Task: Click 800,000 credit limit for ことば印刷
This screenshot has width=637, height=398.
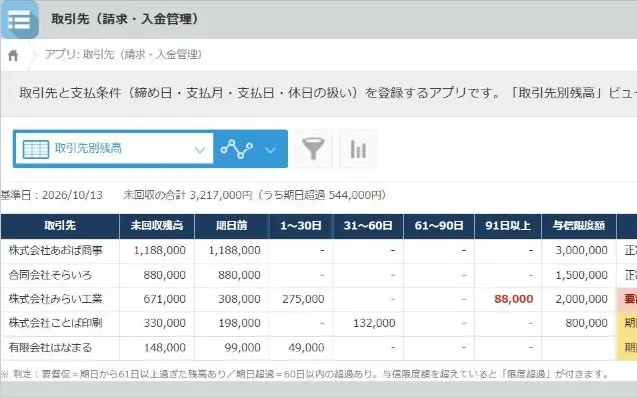Action: (587, 323)
